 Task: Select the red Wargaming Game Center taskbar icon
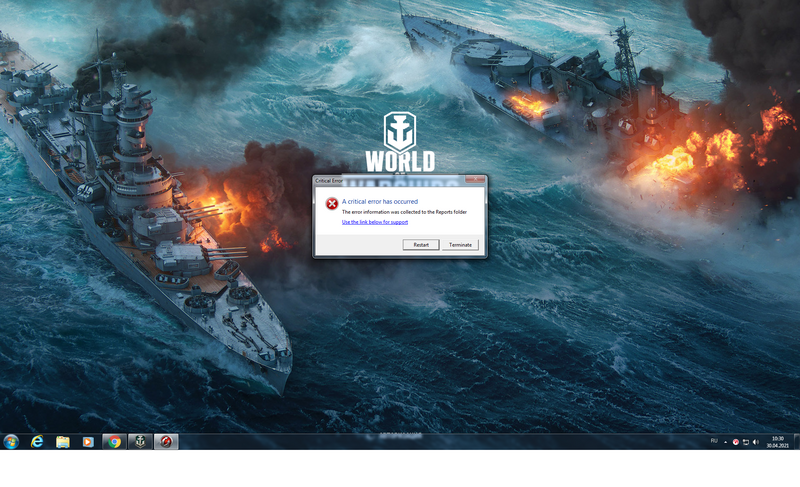[166, 442]
